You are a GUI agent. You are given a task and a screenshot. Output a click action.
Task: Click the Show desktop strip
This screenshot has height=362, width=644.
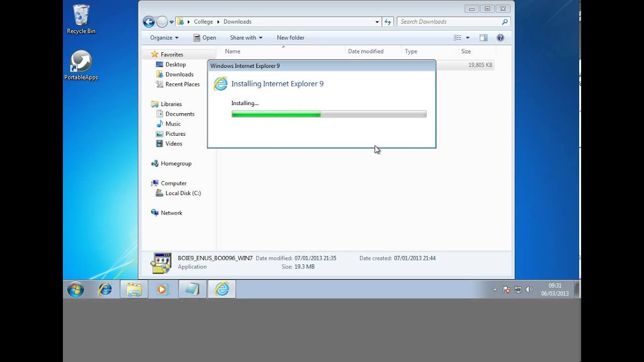click(578, 290)
